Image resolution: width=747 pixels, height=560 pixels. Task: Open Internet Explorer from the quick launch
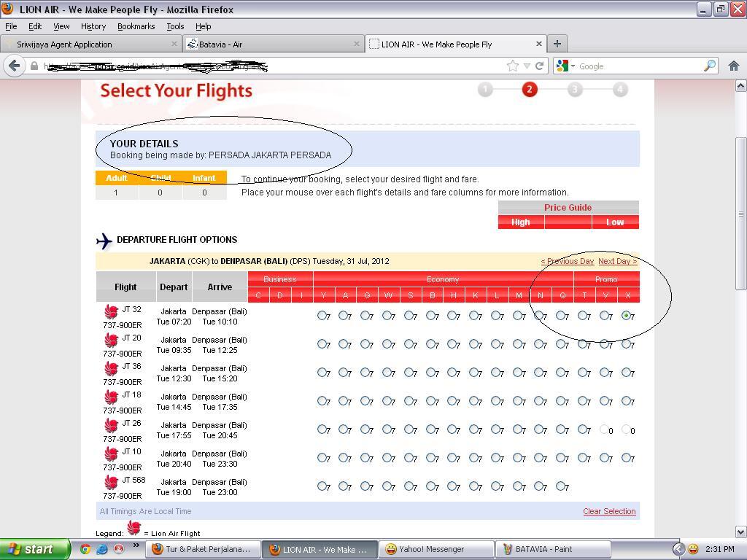[x=102, y=549]
